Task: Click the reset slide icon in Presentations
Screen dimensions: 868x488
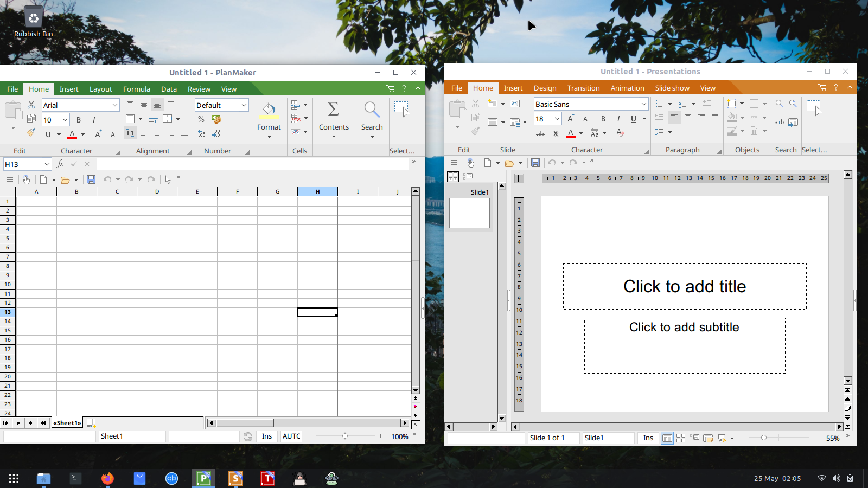Action: pos(515,104)
